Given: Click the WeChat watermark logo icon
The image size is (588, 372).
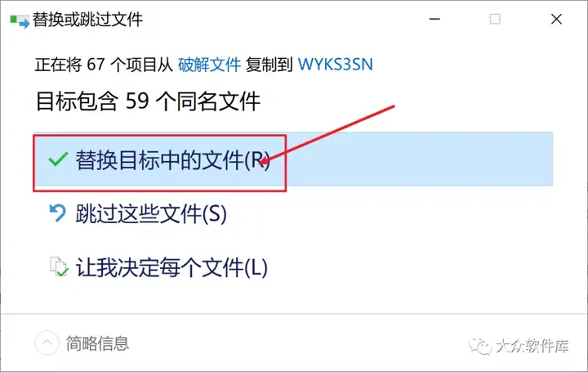Looking at the screenshot, I should point(480,346).
